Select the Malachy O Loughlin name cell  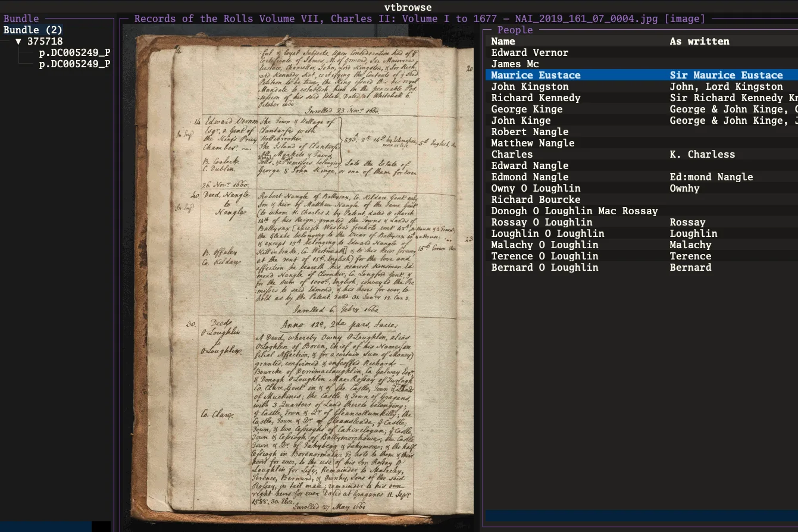tap(544, 245)
